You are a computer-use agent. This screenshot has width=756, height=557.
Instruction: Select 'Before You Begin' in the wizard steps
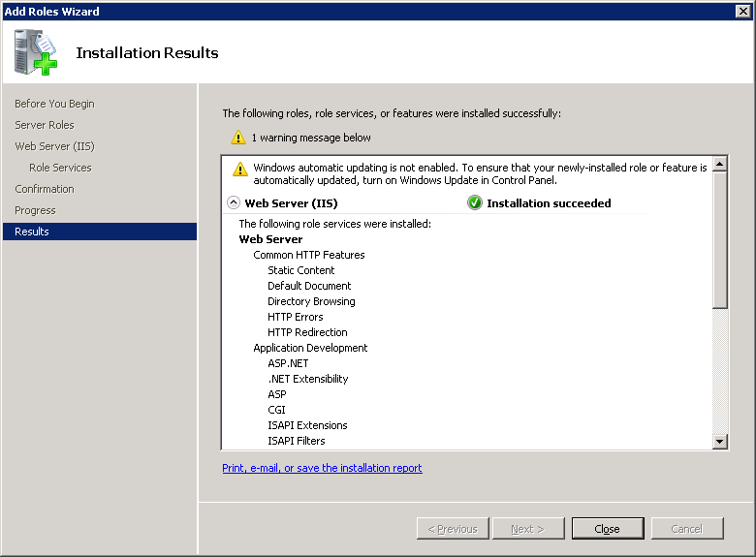click(x=54, y=104)
